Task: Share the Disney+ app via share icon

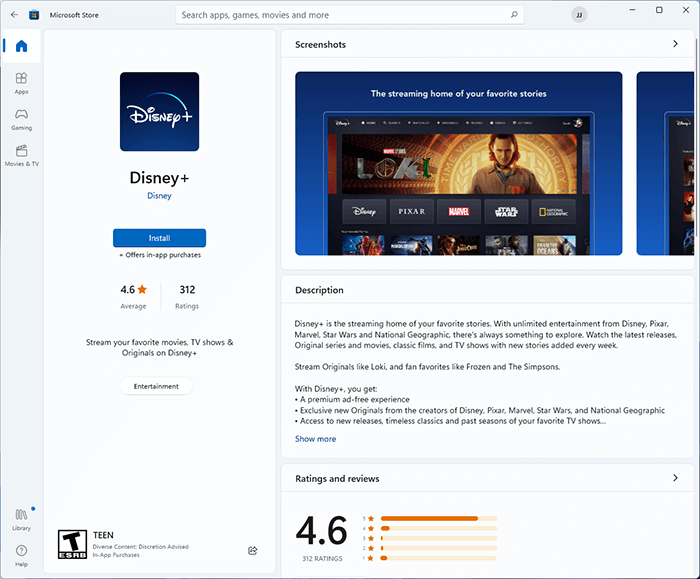Action: (x=253, y=550)
